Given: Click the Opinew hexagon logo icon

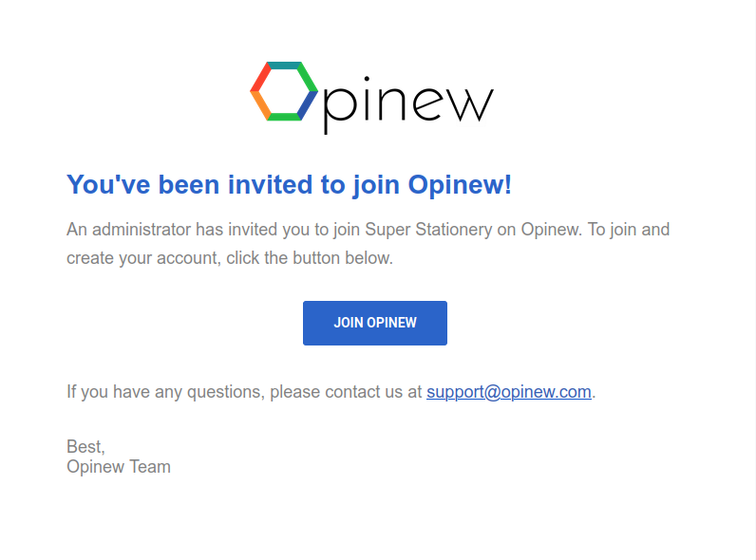Looking at the screenshot, I should 283,92.
